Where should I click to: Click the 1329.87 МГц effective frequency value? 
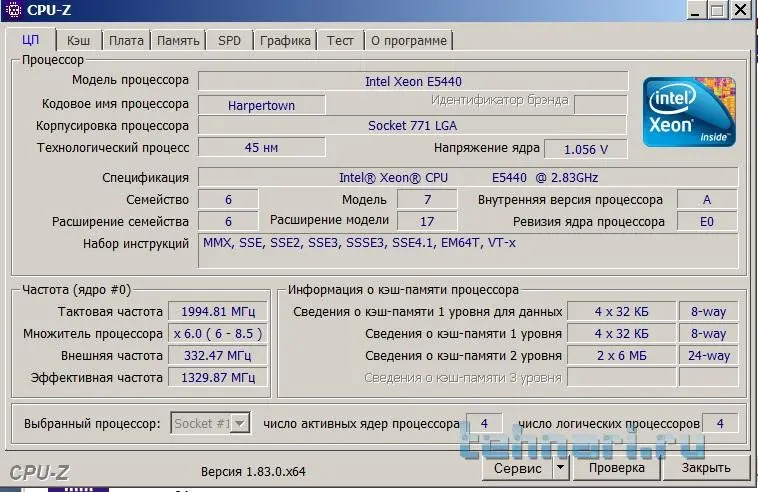(x=218, y=377)
